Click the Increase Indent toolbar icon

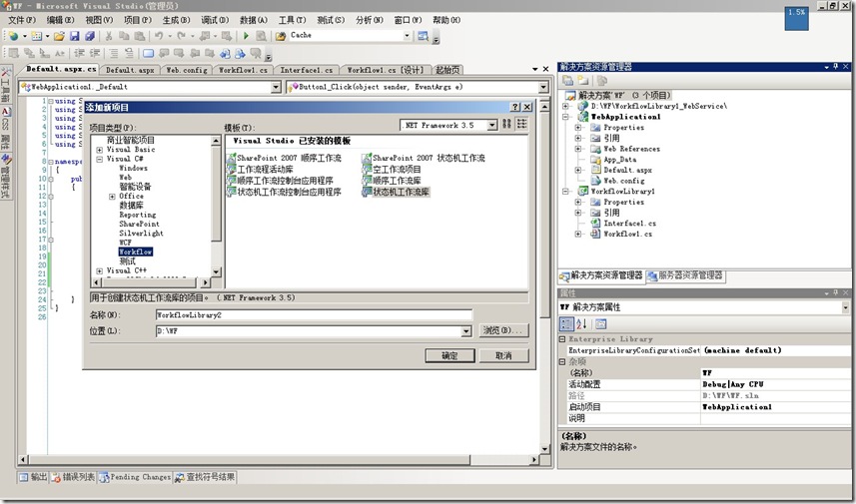[95, 53]
